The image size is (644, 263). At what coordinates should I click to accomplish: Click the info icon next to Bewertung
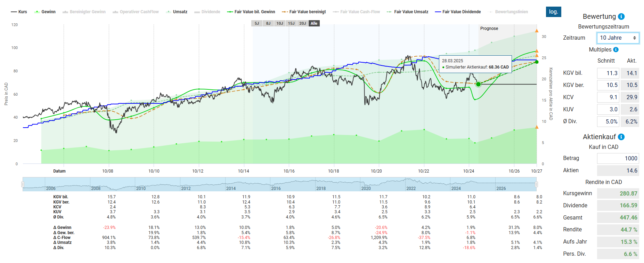click(621, 17)
